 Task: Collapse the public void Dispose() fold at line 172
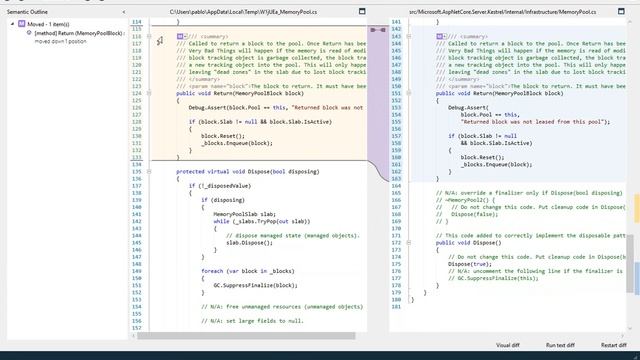409,243
